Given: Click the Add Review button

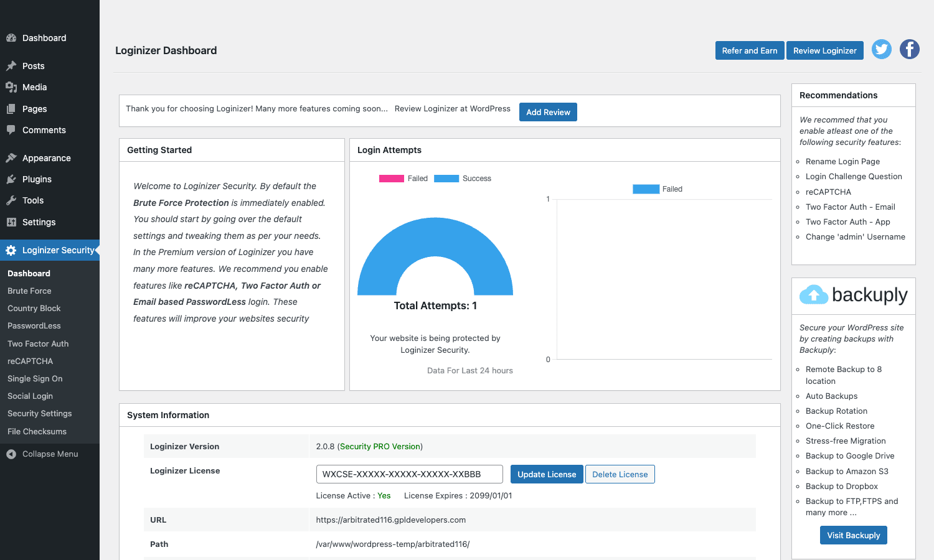Looking at the screenshot, I should (548, 112).
